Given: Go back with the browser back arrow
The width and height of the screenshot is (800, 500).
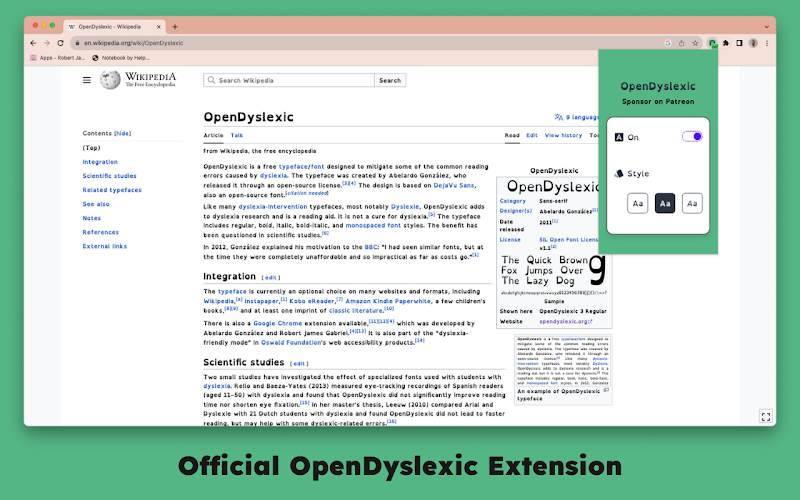Looking at the screenshot, I should click(x=33, y=43).
